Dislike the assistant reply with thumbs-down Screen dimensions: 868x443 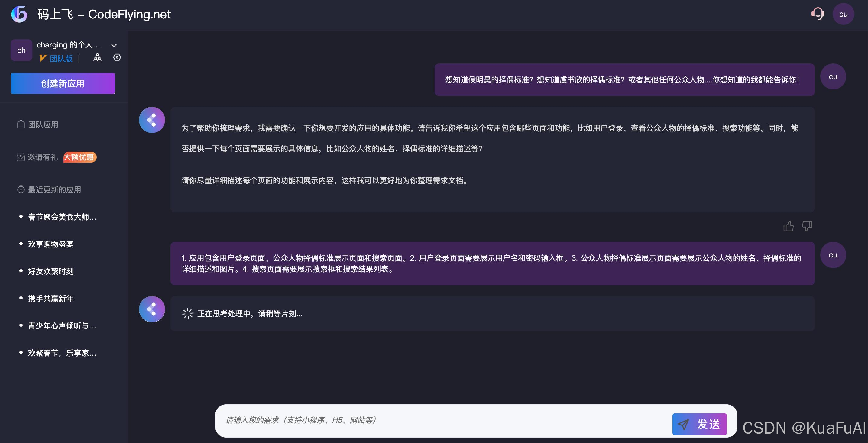coord(807,226)
